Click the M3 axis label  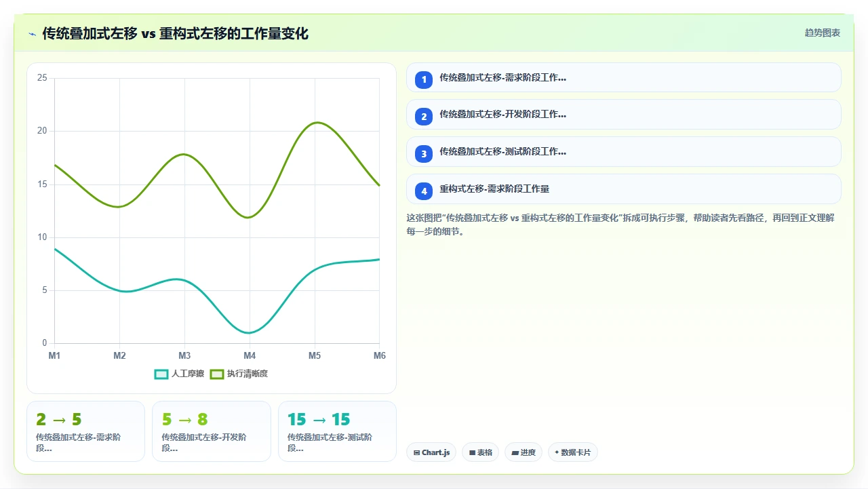point(184,355)
